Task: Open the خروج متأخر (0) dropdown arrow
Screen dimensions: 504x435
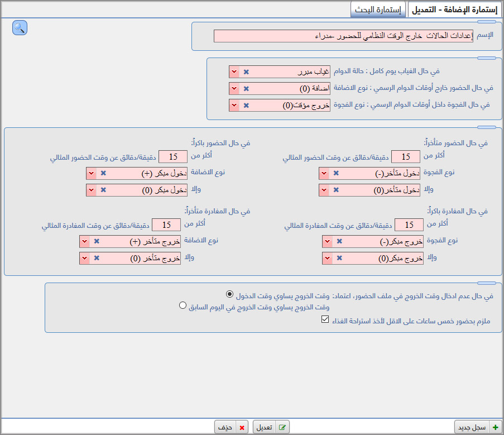Action: [84, 259]
